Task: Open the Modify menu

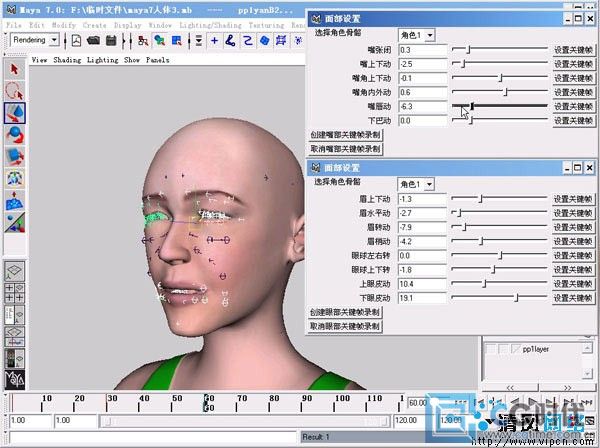Action: coord(64,25)
